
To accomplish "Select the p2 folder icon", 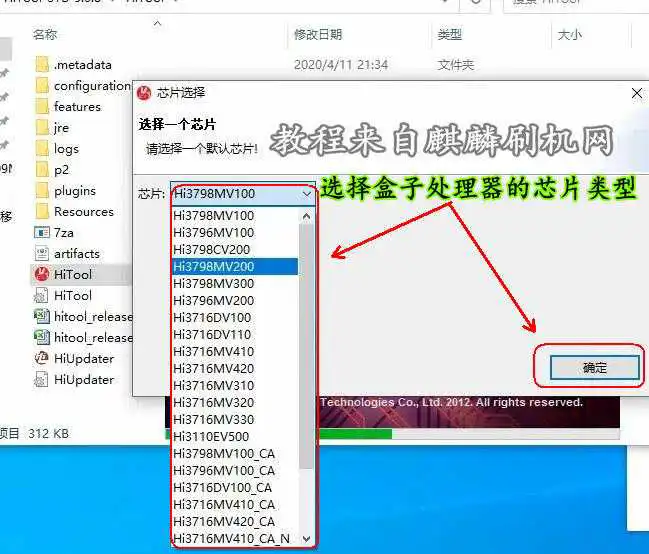I will click(x=42, y=170).
